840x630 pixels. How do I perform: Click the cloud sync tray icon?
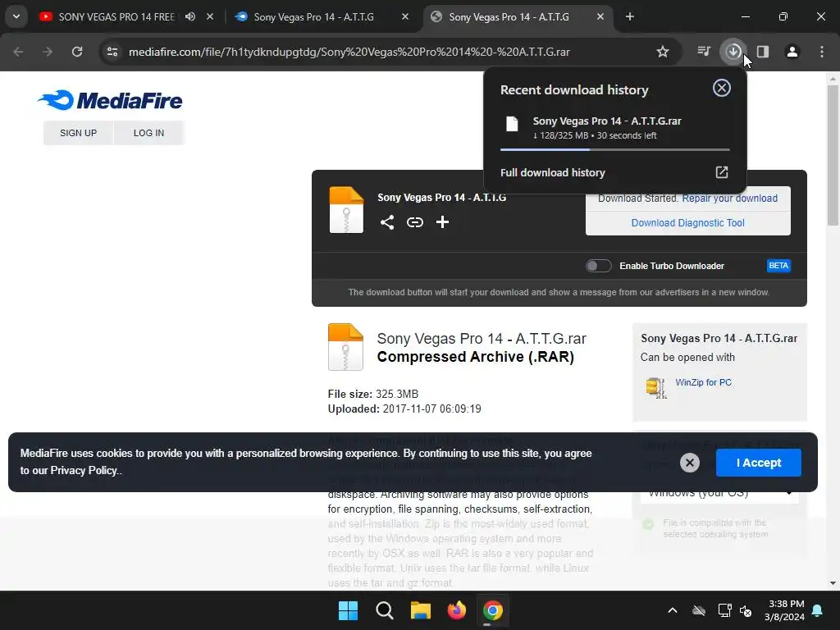coord(699,610)
